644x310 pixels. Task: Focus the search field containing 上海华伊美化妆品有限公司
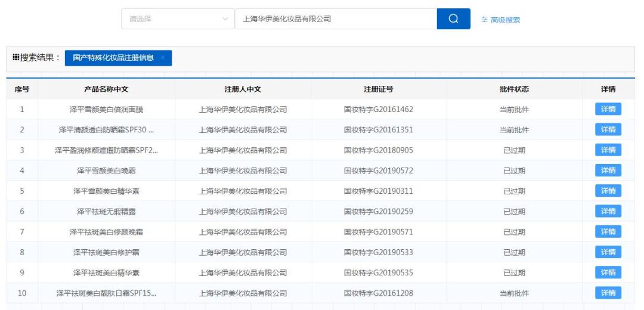point(336,19)
